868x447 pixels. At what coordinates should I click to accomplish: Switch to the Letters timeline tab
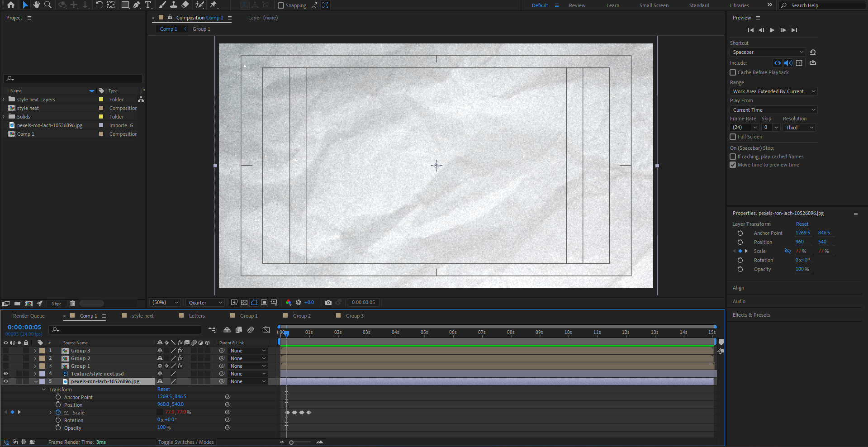tap(197, 316)
